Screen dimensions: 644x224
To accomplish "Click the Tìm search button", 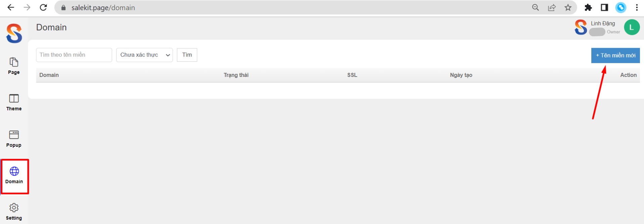I will [187, 55].
